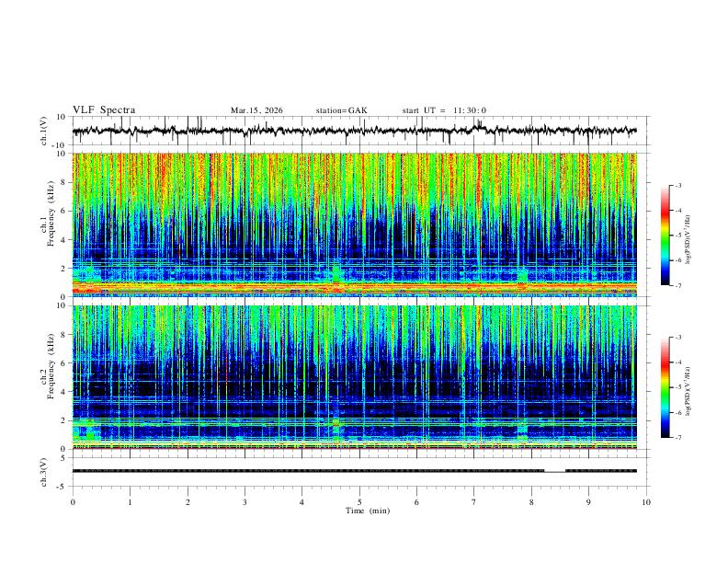Click the log(PSD) label beside ch.1 colorbar
728x563 pixels.
(688, 240)
